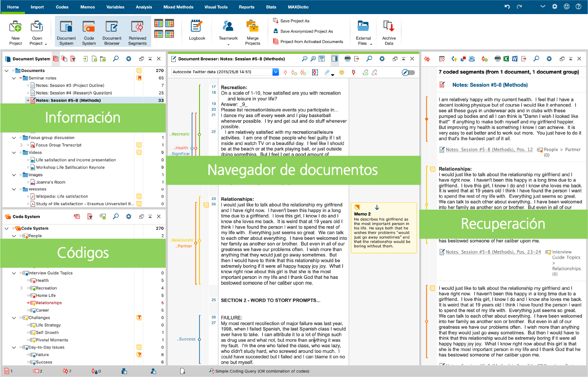Expand the Recreation code
The width and height of the screenshot is (588, 377).
(x=21, y=288)
